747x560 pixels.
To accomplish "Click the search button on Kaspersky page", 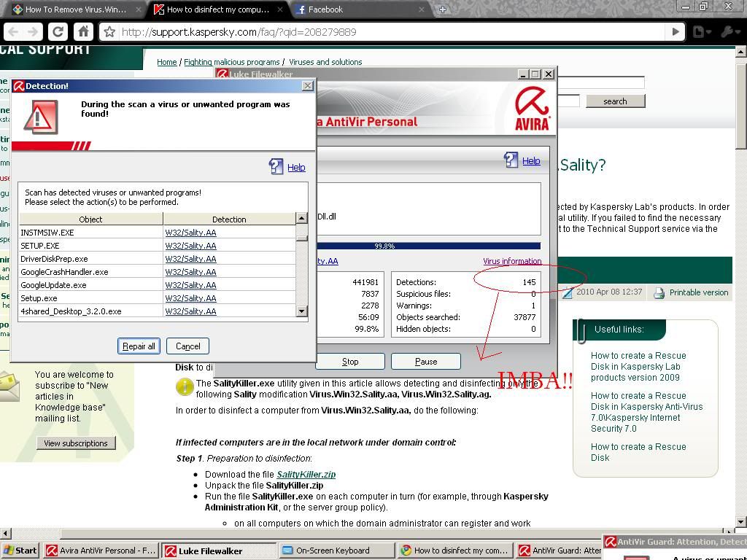I will click(615, 101).
